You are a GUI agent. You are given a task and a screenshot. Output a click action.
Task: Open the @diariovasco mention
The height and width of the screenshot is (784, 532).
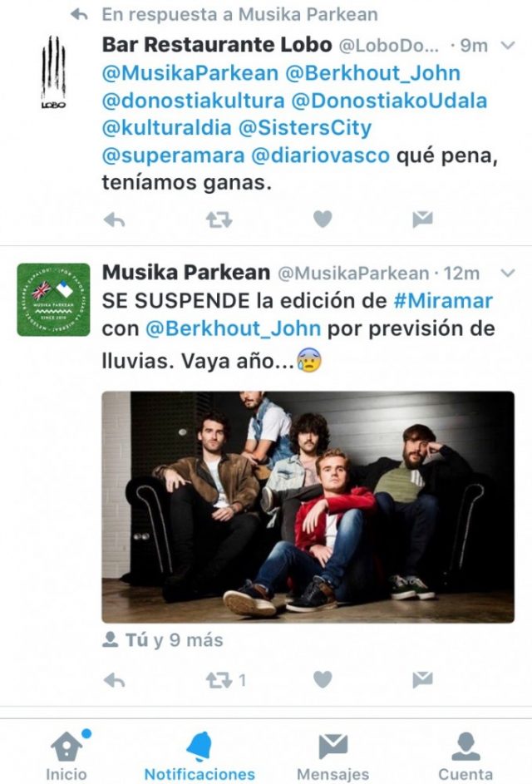click(x=320, y=155)
